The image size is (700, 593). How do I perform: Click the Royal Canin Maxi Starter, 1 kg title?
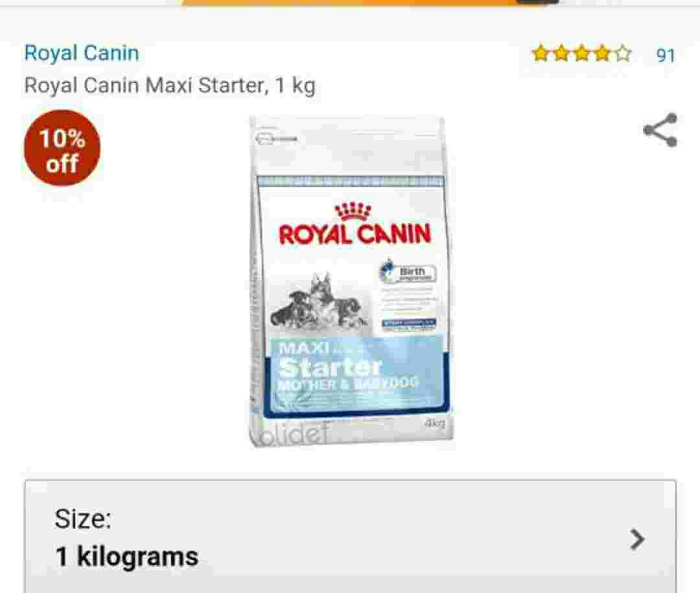[170, 86]
